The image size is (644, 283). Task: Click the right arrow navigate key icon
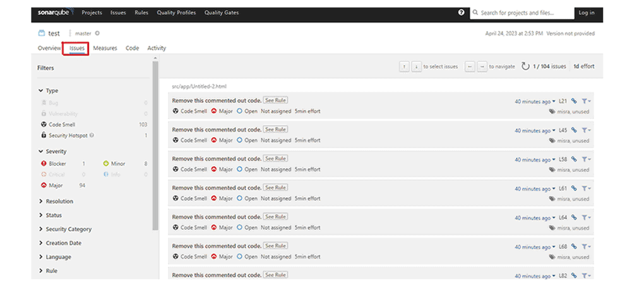coord(482,66)
